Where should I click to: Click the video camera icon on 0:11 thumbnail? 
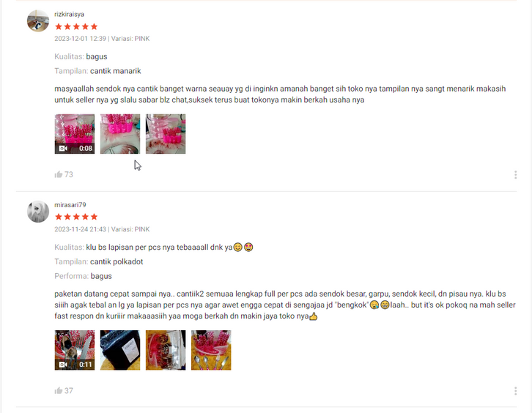(63, 365)
